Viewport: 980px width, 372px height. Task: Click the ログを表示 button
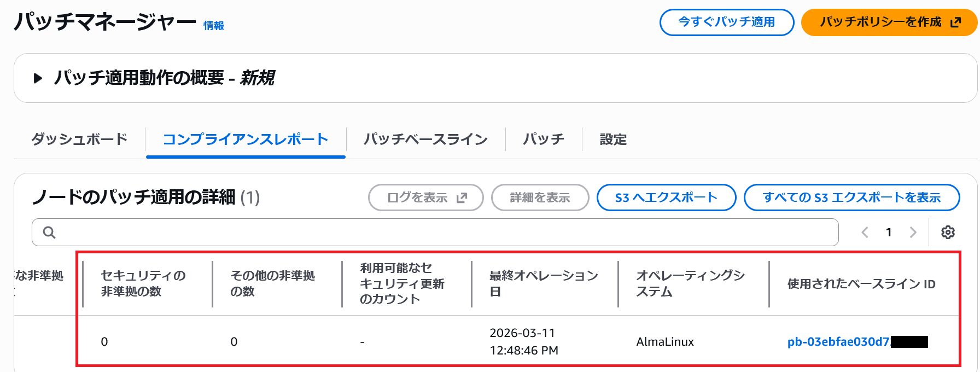tap(426, 197)
